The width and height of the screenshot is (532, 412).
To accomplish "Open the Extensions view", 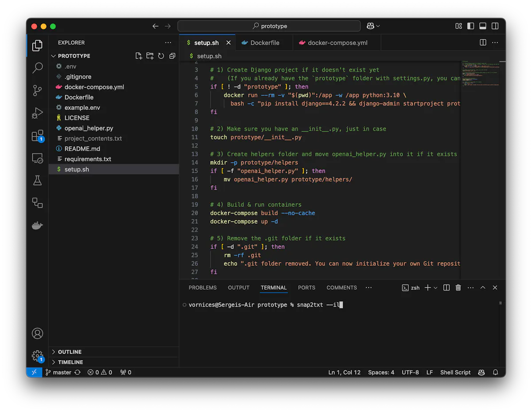I will [x=38, y=136].
